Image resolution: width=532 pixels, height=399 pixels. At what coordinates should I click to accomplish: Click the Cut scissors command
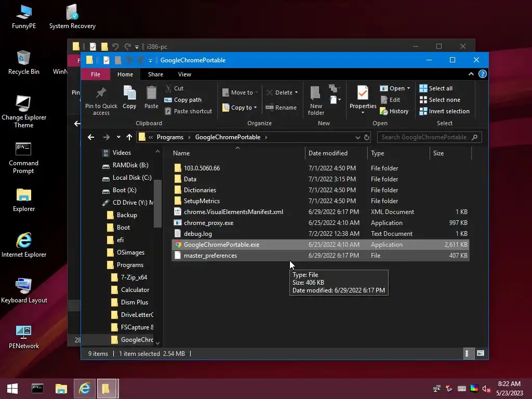pyautogui.click(x=175, y=88)
